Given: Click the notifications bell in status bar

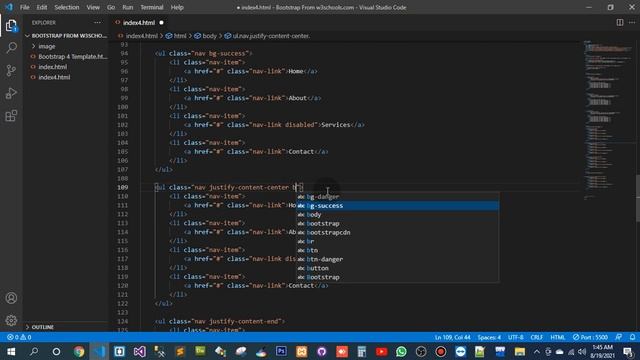Looking at the screenshot, I should 632,337.
